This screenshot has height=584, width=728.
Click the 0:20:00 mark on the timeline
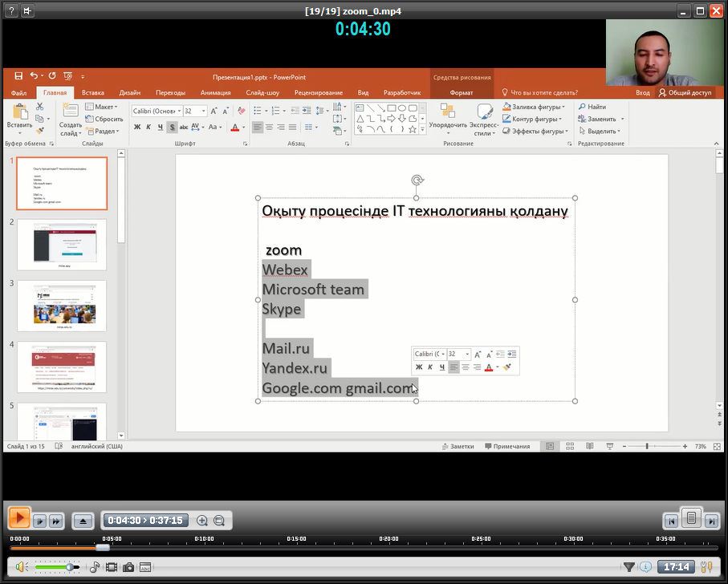coord(388,539)
